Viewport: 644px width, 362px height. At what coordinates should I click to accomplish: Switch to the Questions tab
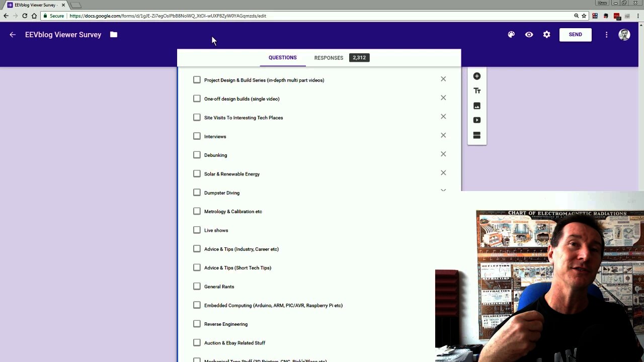coord(282,58)
